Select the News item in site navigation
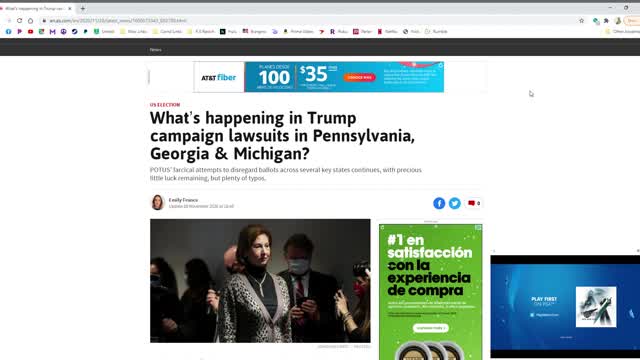The height and width of the screenshot is (360, 640). 156,49
